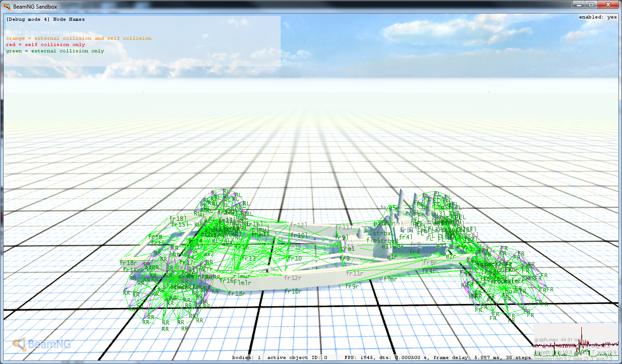
Task: Select node label 'tra1'
Action: [347, 248]
